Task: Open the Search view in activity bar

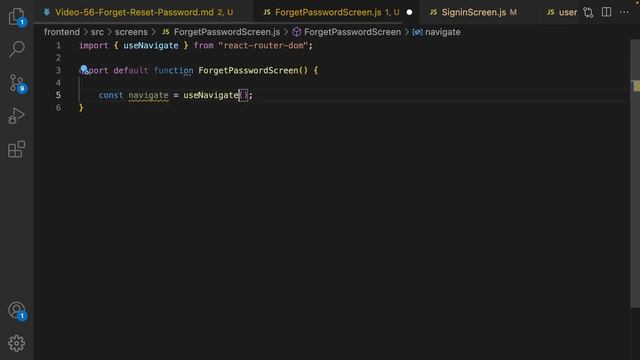Action: pos(16,49)
